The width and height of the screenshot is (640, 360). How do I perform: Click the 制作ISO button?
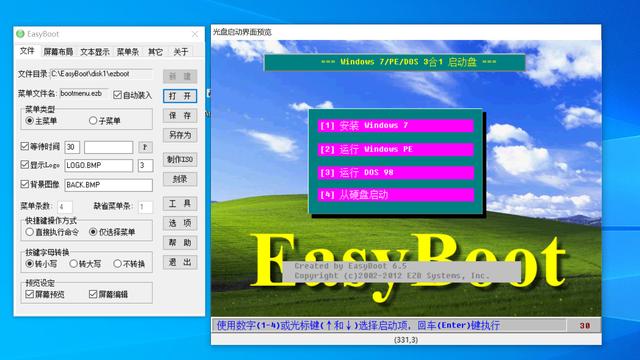coord(180,159)
